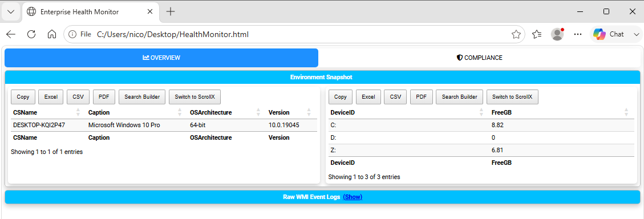
Task: Click the address bar URL
Action: click(172, 35)
